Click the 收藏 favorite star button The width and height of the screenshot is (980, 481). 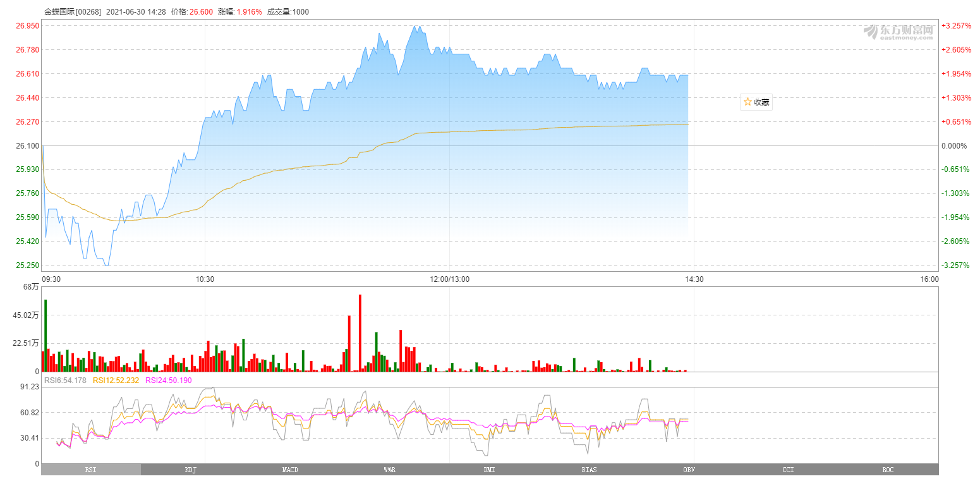pyautogui.click(x=756, y=102)
